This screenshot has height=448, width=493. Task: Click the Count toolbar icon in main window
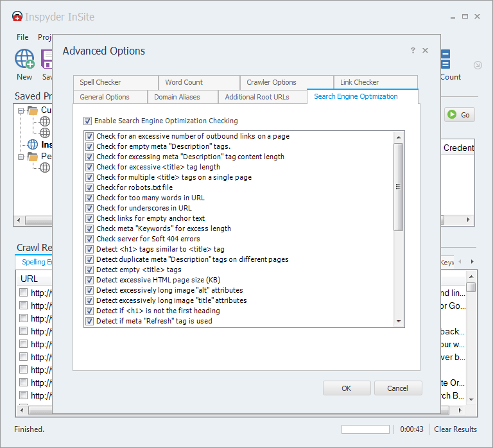click(445, 59)
